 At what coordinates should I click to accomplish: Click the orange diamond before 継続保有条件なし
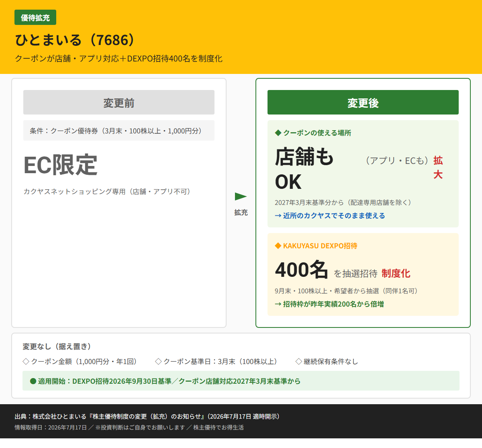tap(298, 362)
